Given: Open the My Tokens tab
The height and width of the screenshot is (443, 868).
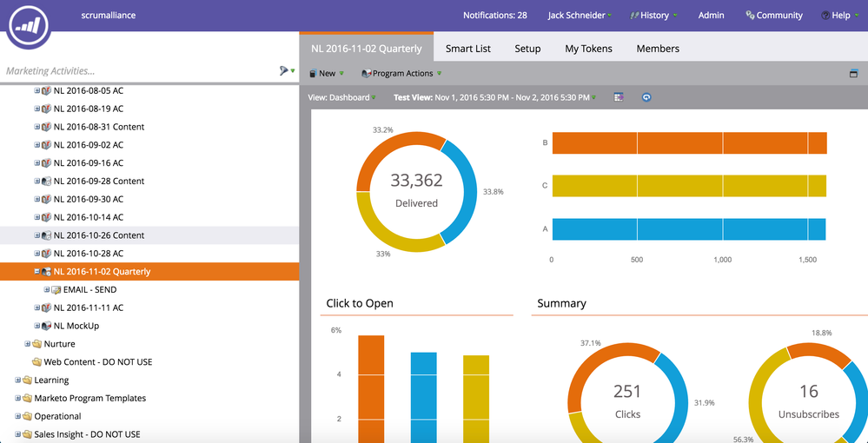Looking at the screenshot, I should click(588, 49).
